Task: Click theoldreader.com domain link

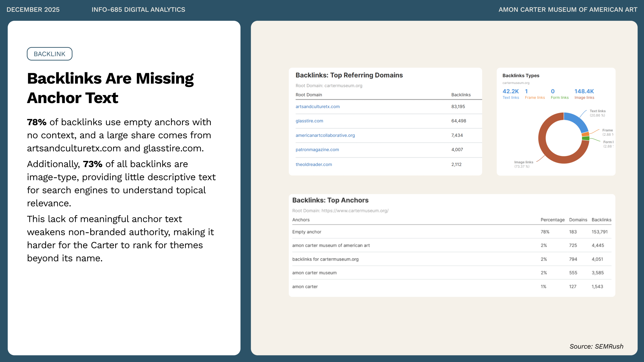Action: (313, 164)
